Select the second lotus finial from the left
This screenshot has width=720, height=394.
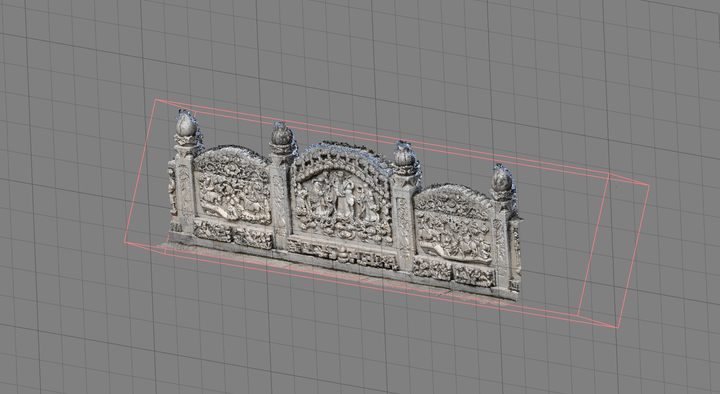pos(282,138)
